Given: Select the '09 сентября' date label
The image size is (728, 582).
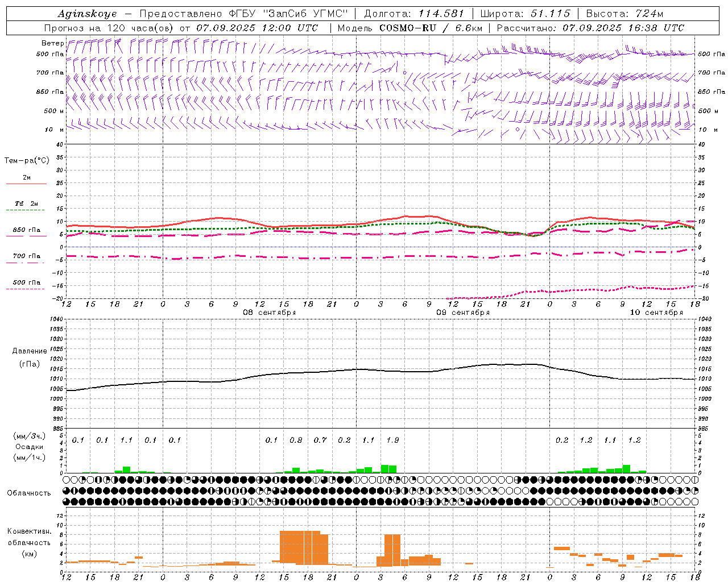Looking at the screenshot, I should coord(463,313).
